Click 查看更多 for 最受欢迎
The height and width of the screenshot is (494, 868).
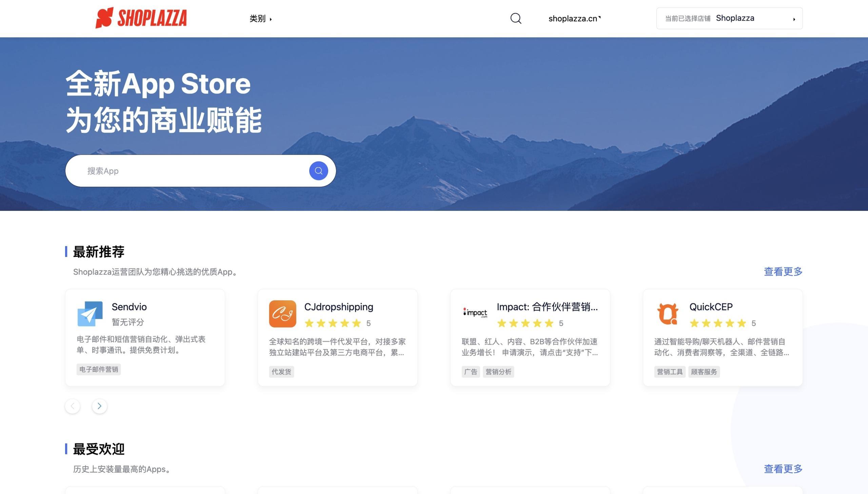click(783, 469)
